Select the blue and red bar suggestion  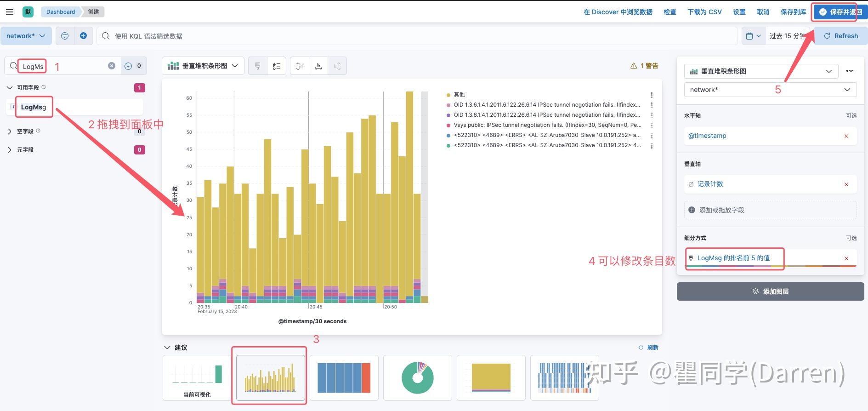pos(344,377)
